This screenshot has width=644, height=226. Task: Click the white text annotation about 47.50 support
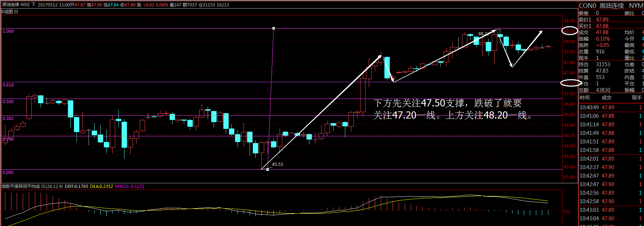point(452,109)
